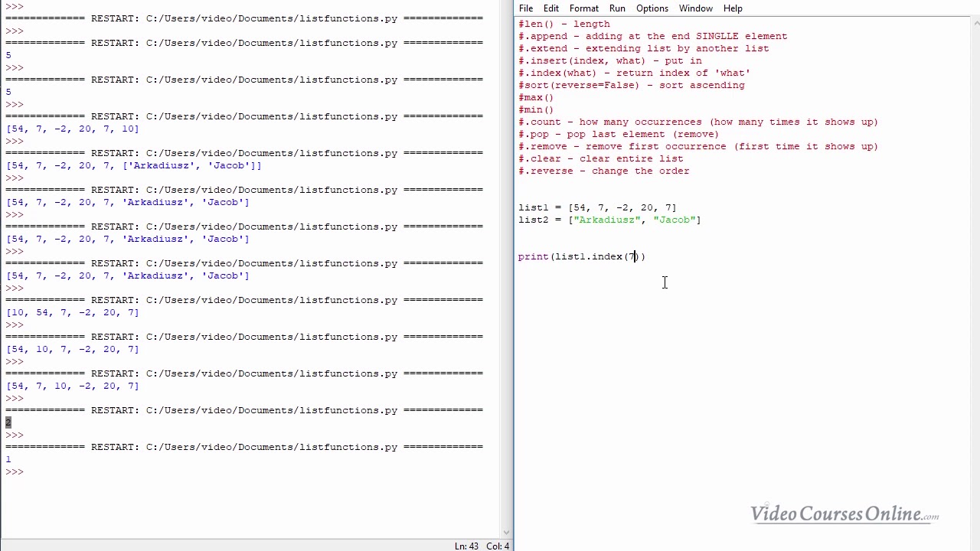Screen dimensions: 980x551
Task: Open the Help menu
Action: pos(733,8)
